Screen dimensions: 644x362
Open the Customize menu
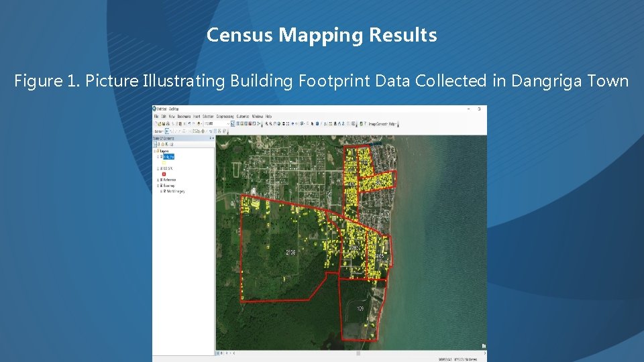tap(243, 117)
